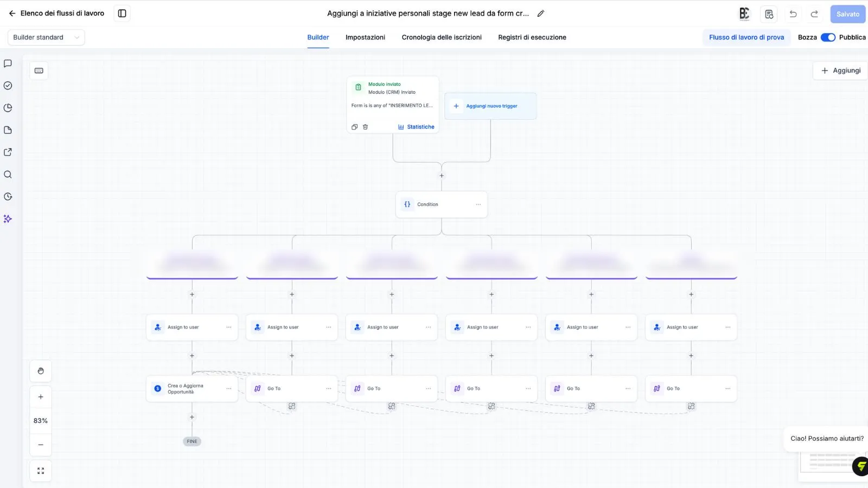Open the Registri di esecuzione tab
Viewport: 868px width, 488px height.
pos(532,37)
